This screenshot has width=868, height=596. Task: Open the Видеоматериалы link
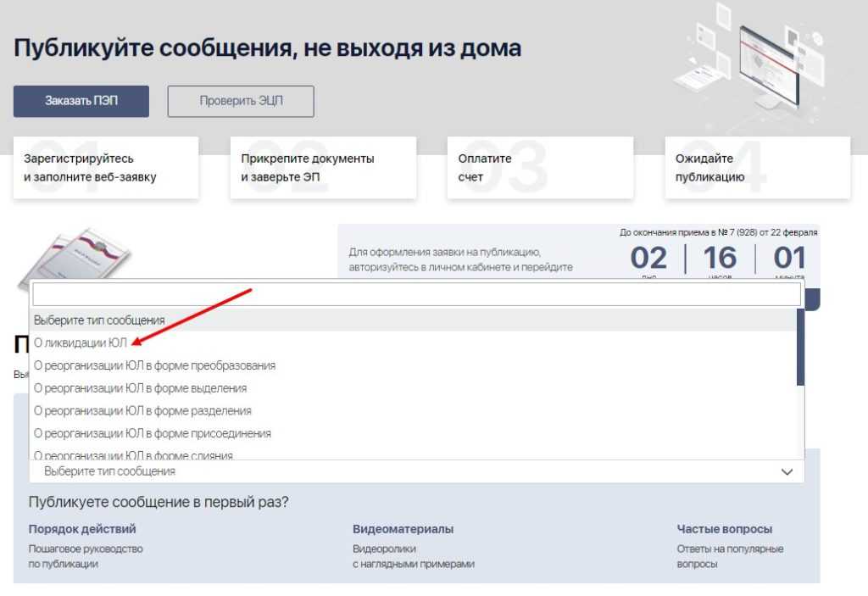coord(403,529)
